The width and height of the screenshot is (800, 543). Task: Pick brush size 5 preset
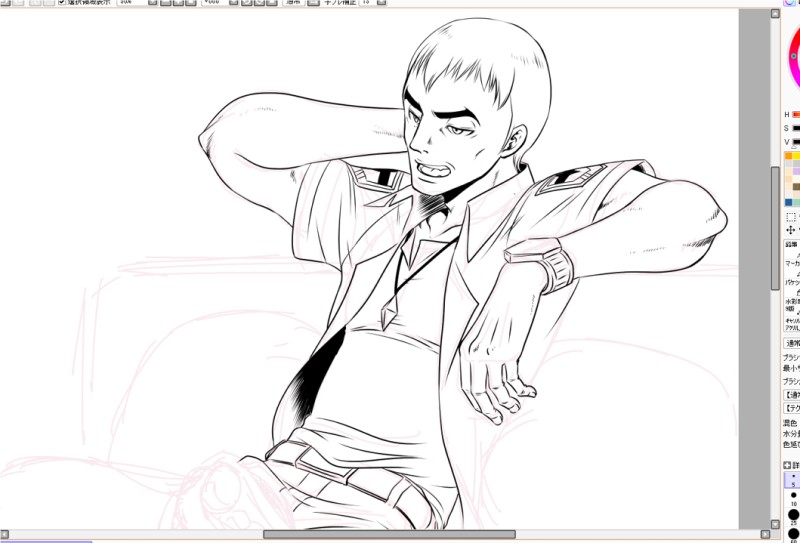(x=793, y=480)
